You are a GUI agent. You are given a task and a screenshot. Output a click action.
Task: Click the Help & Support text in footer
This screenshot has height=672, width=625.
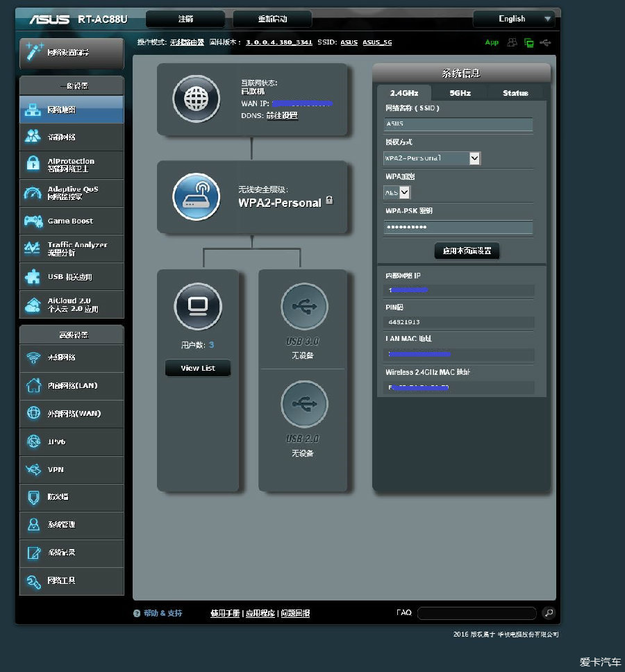tap(163, 613)
